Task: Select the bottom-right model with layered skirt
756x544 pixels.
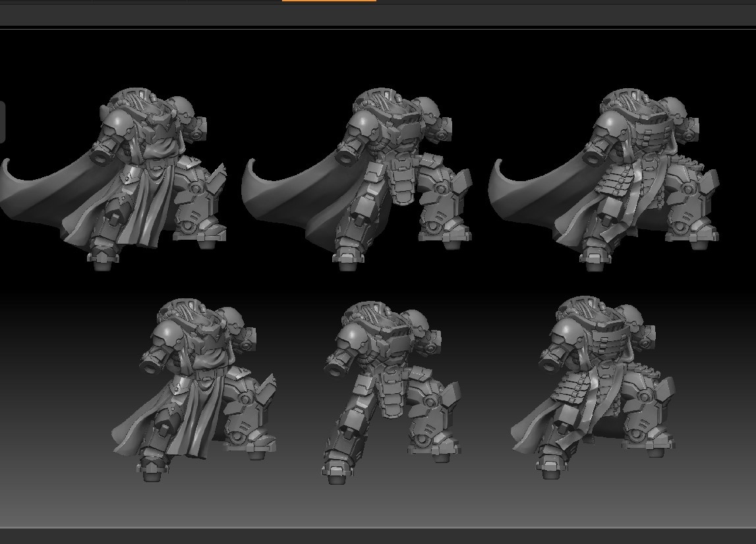Action: click(x=593, y=388)
